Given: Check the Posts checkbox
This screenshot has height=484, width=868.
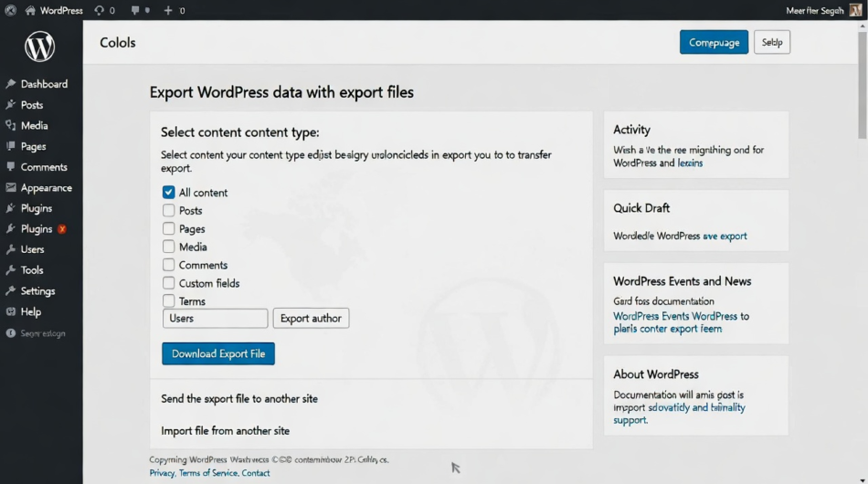Looking at the screenshot, I should pyautogui.click(x=168, y=210).
